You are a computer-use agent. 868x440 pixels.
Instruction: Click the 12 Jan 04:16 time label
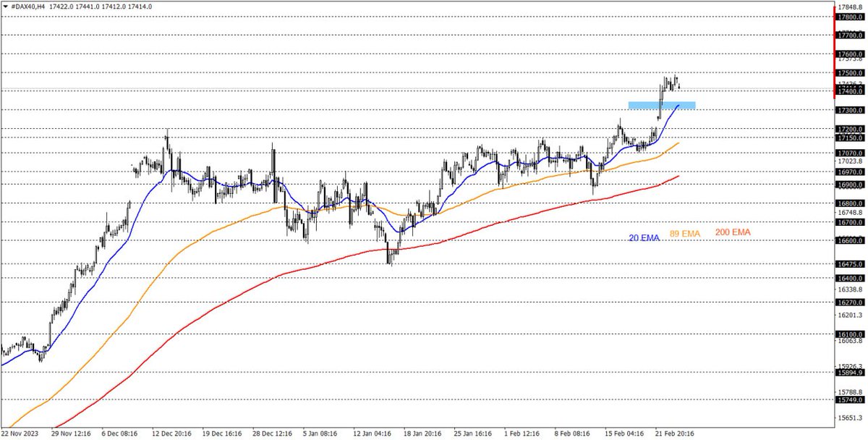click(373, 433)
